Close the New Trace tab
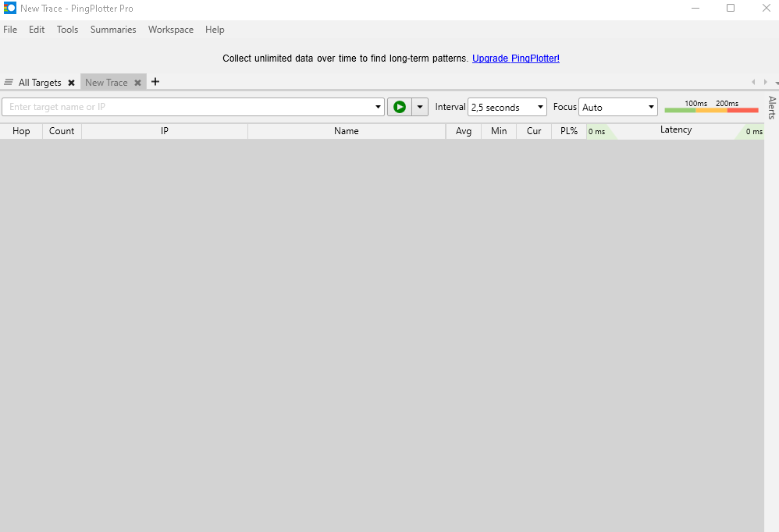779x532 pixels. point(137,83)
